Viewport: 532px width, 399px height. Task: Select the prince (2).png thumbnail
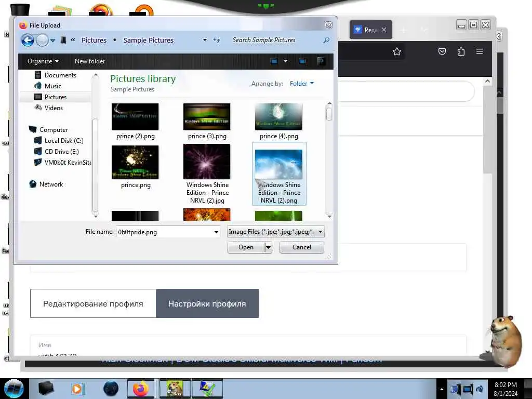click(135, 117)
